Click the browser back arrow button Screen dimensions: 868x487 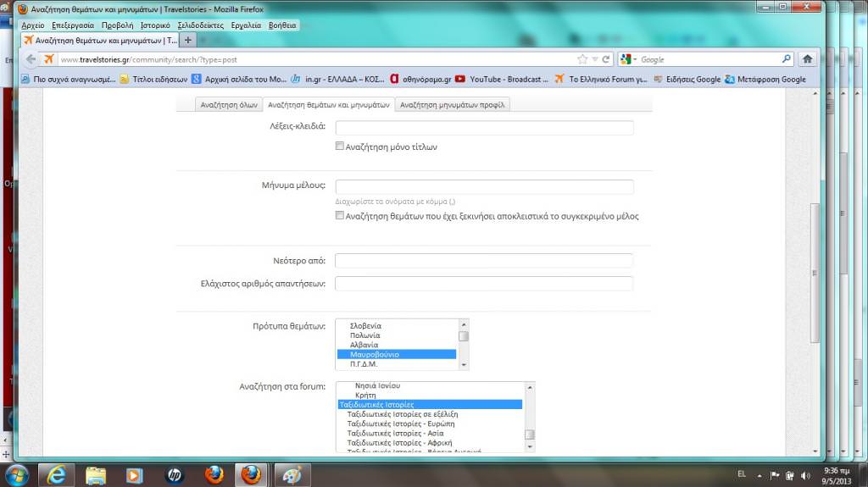[x=31, y=59]
